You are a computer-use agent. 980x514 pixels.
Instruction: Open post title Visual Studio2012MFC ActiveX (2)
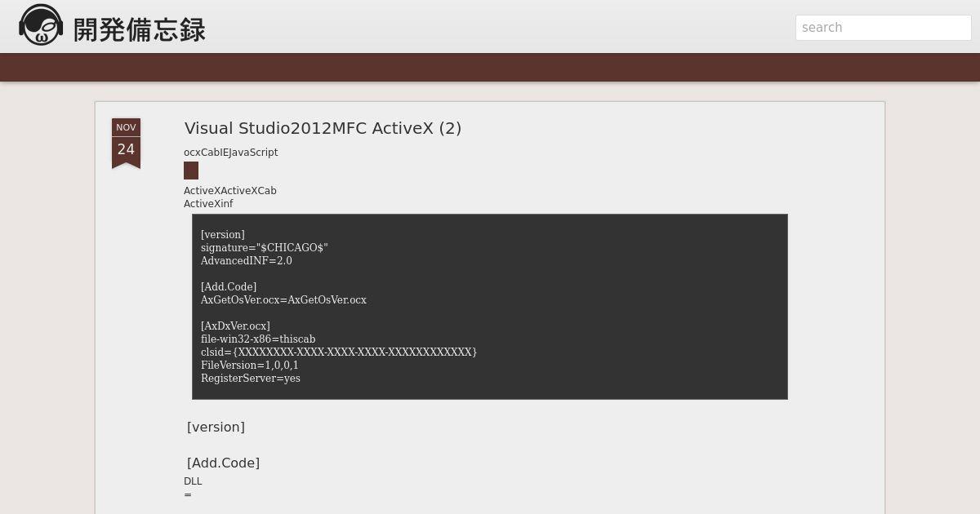pos(323,128)
